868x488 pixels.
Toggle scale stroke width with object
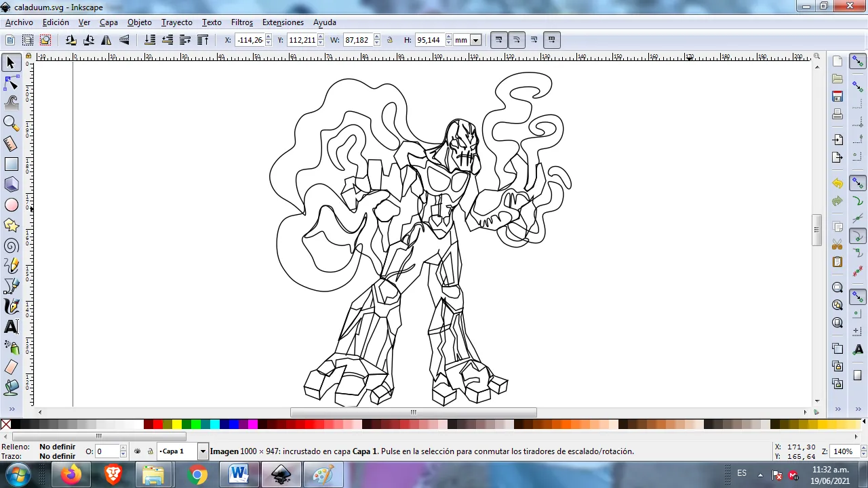[x=498, y=40]
